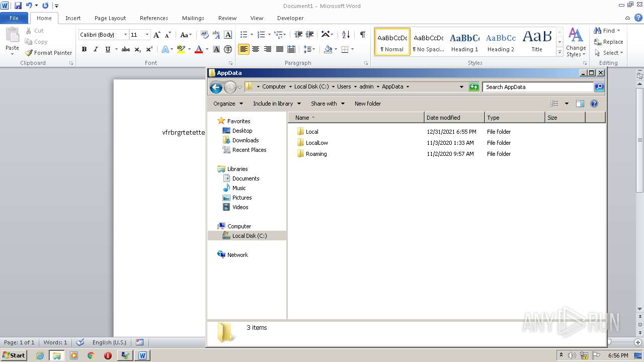Switch to the Developer tab
This screenshot has height=362, width=644.
[290, 18]
